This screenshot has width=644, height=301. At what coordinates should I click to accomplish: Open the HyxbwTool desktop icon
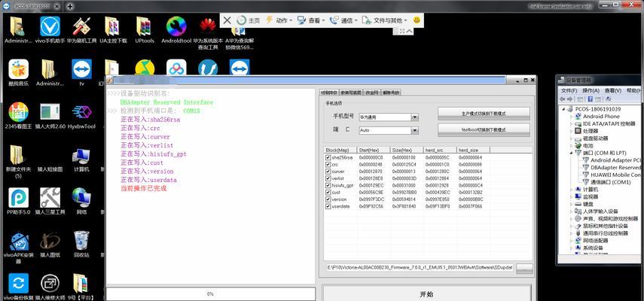point(82,116)
